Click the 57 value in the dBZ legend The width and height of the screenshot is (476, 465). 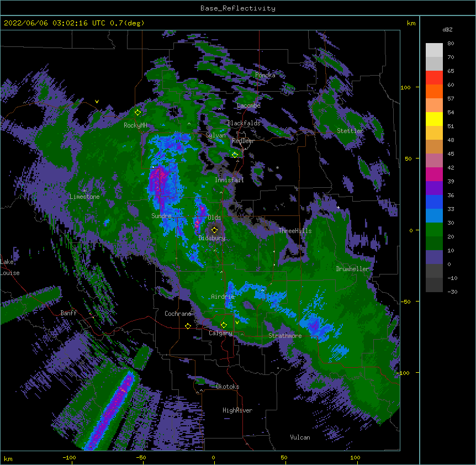tap(451, 99)
